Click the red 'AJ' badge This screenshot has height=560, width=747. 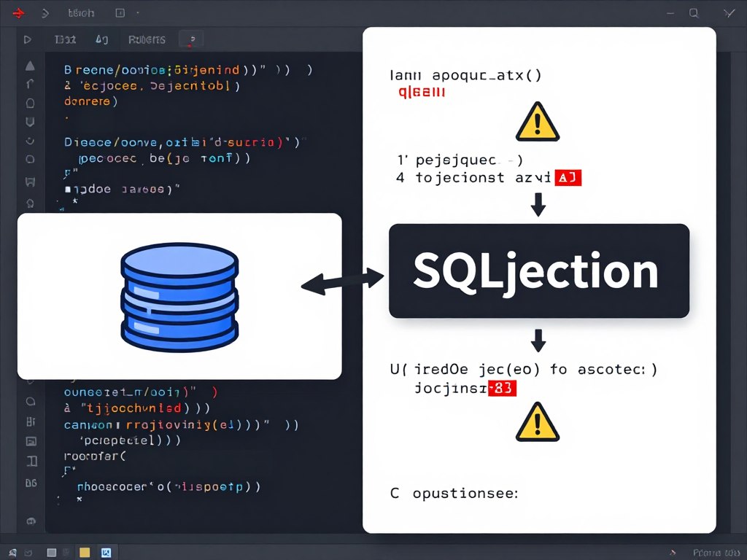coord(568,178)
